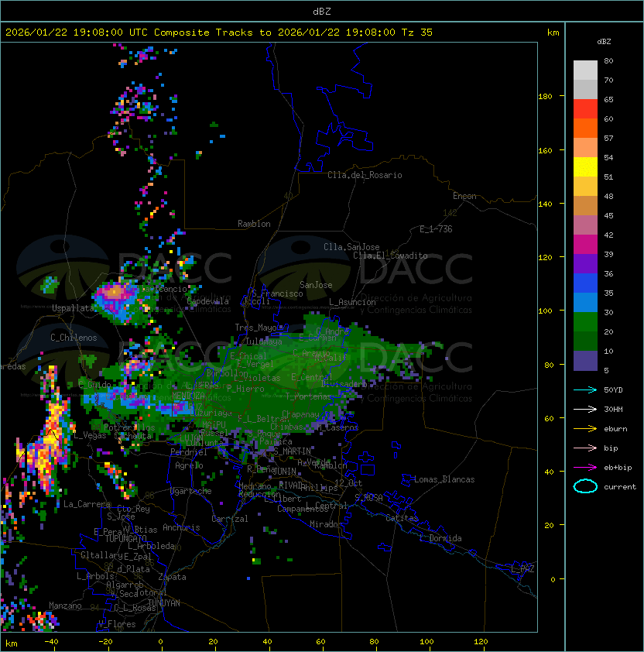Select the orange 57–60 dBZ swatch
Viewport: 644px width, 652px height.
(585, 128)
